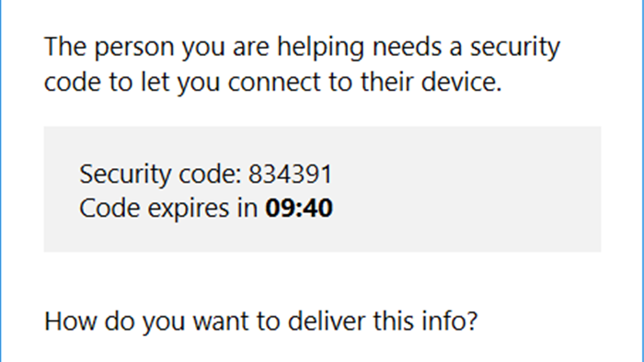Click the word 'device.' in the description
Screen dimensions: 644x362
pos(462,82)
